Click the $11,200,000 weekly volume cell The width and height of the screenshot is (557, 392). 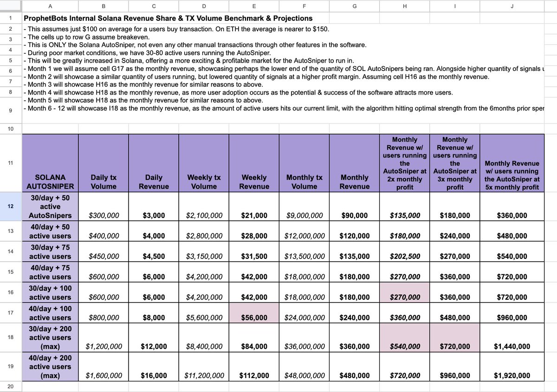[204, 367]
